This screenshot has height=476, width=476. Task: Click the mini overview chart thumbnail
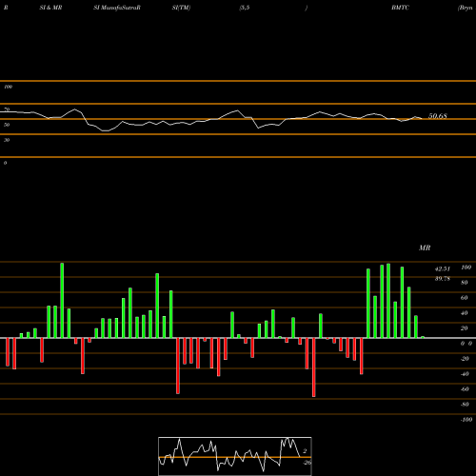point(235,456)
